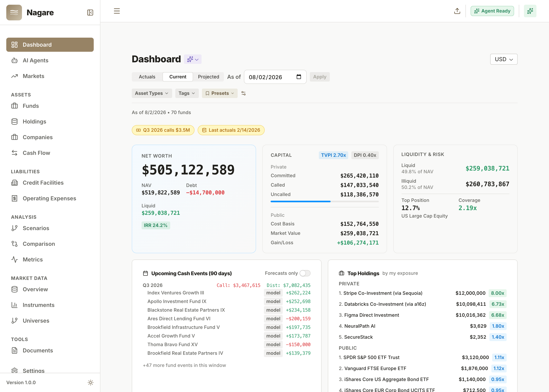The height and width of the screenshot is (392, 549).
Task: Open Operating Expenses page
Action: [50, 198]
